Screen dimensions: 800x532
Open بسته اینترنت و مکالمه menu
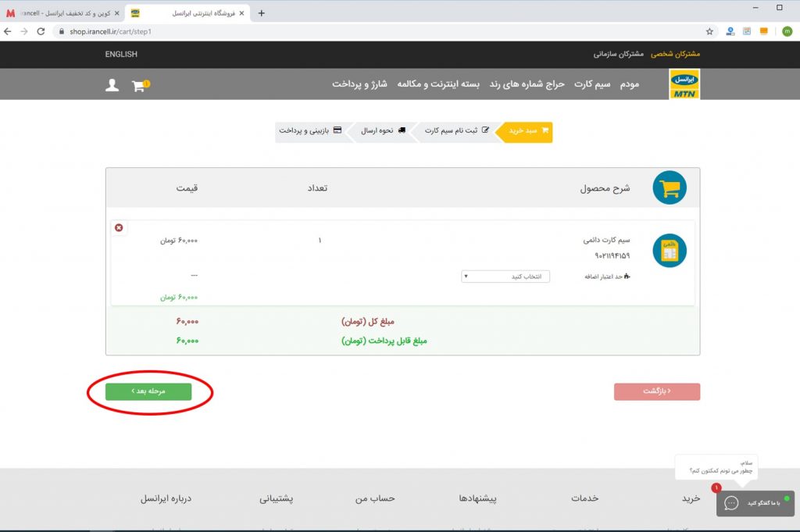tap(438, 84)
